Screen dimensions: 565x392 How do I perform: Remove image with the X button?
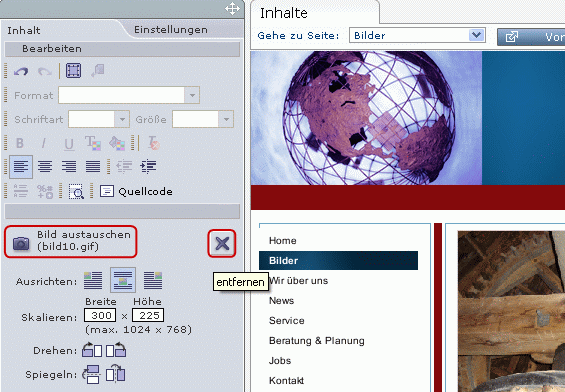tap(222, 244)
